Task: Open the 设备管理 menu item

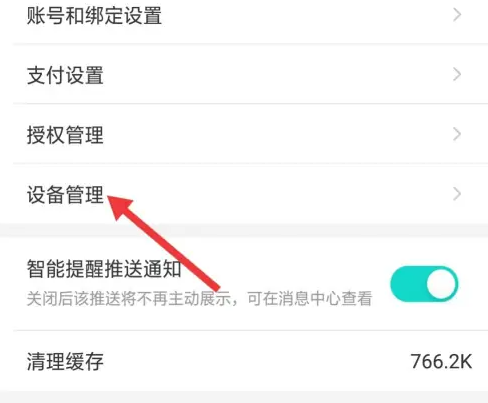Action: tap(244, 194)
